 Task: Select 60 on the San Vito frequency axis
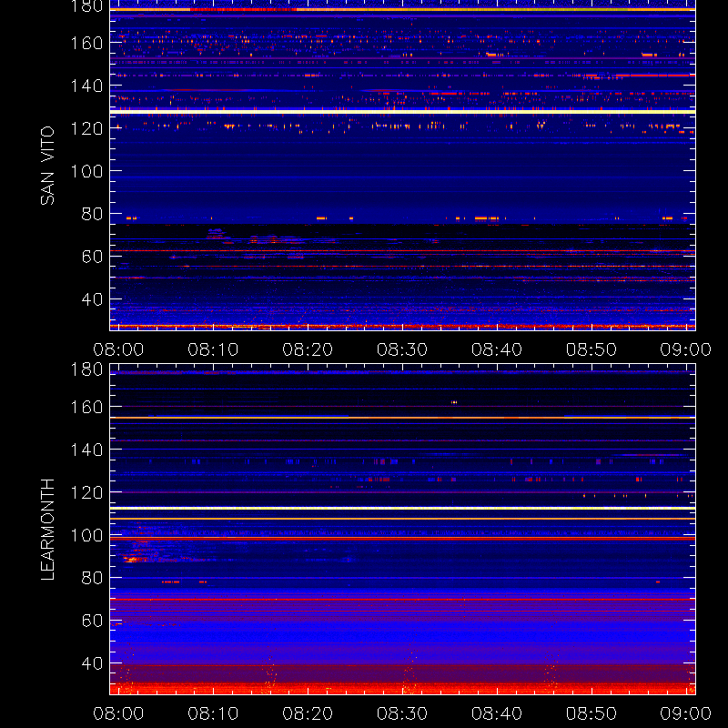(x=92, y=257)
